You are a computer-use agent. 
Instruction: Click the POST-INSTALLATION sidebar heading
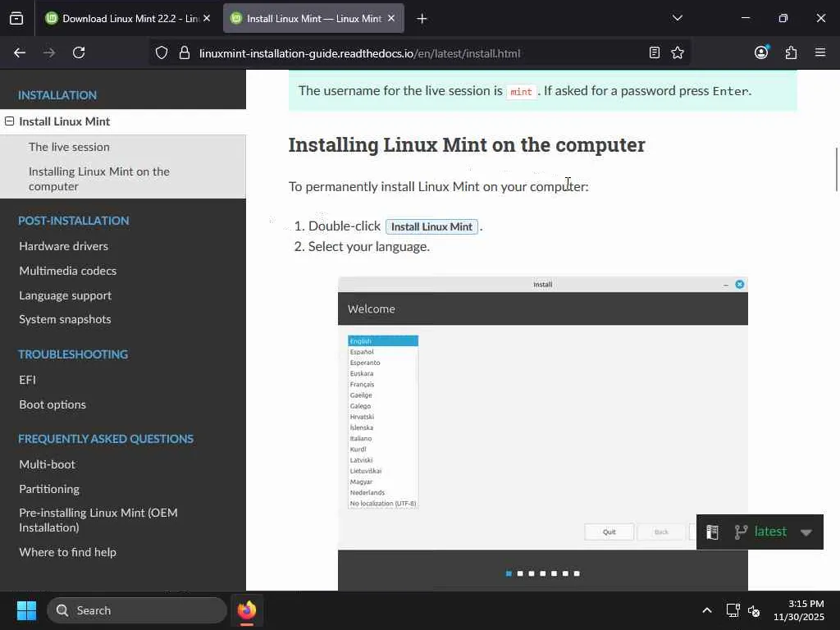[73, 221]
